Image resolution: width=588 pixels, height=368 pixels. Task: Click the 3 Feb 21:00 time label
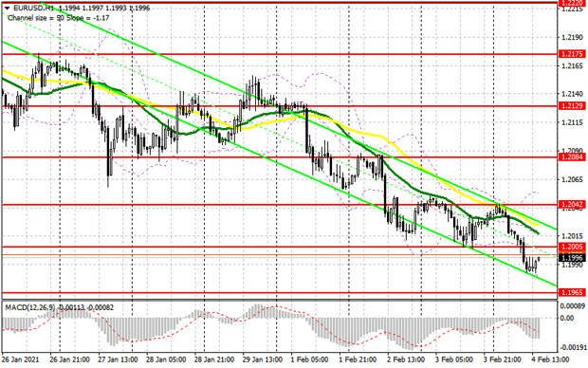point(502,359)
